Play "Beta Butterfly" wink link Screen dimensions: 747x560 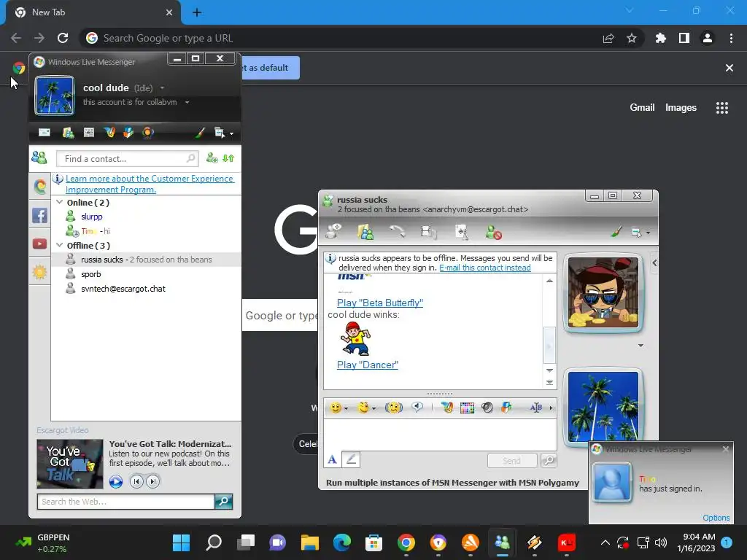pyautogui.click(x=379, y=303)
